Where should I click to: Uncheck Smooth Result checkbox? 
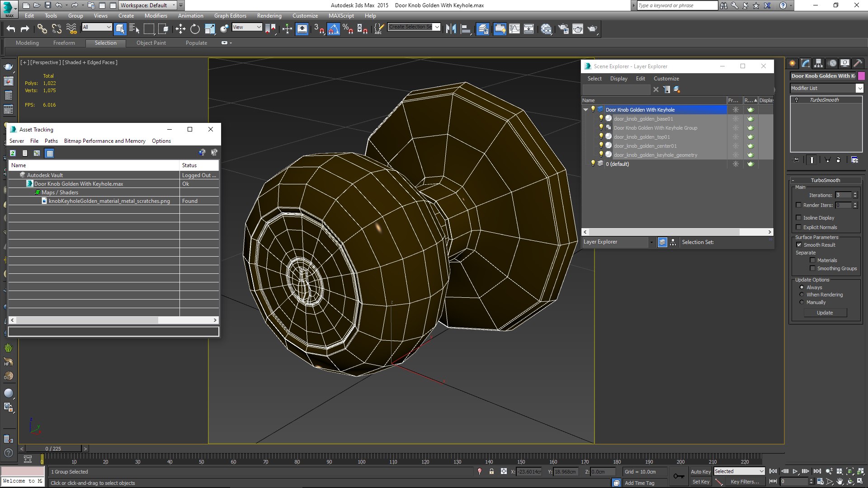(799, 245)
